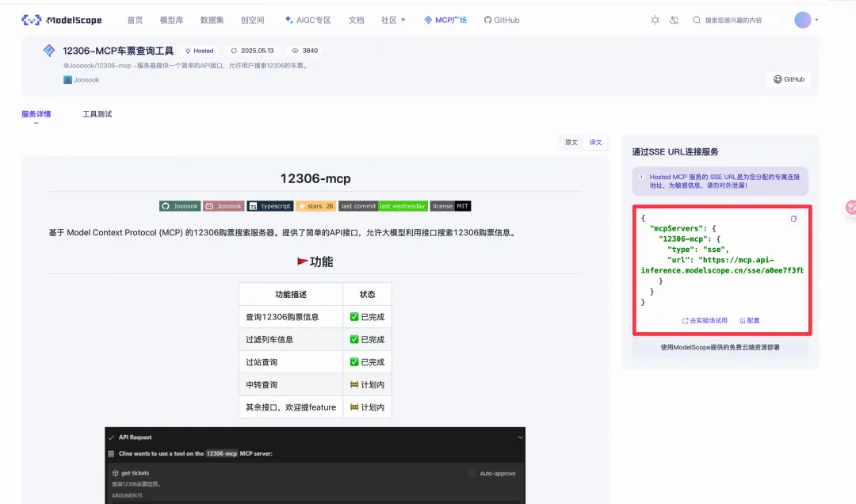Open the AIGC专区 nav item
Image resolution: width=856 pixels, height=504 pixels.
[x=308, y=20]
